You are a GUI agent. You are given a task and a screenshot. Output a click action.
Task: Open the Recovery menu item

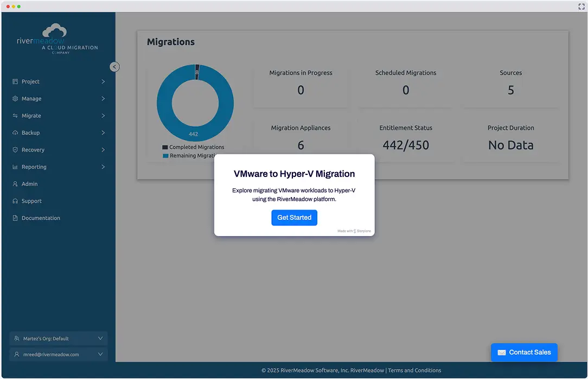pos(59,150)
